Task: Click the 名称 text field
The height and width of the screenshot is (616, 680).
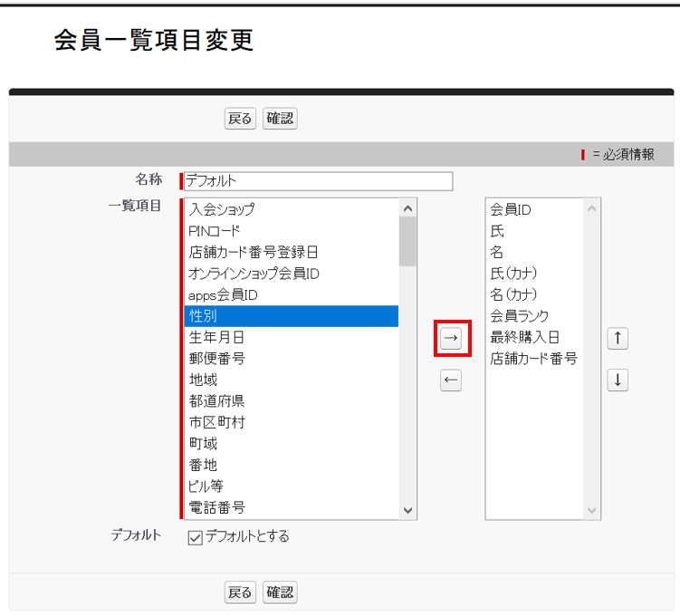Action: pos(318,181)
